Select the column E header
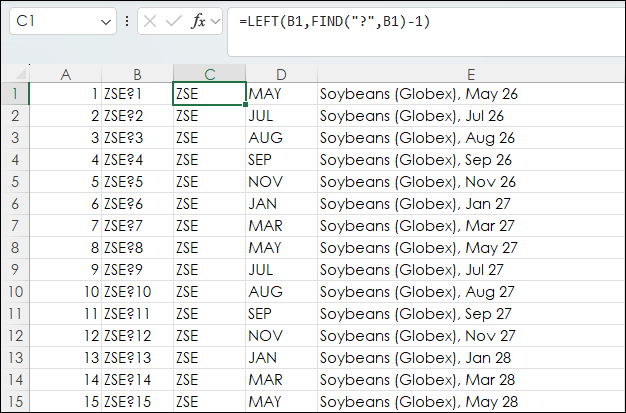Image resolution: width=626 pixels, height=413 pixels. tap(470, 74)
